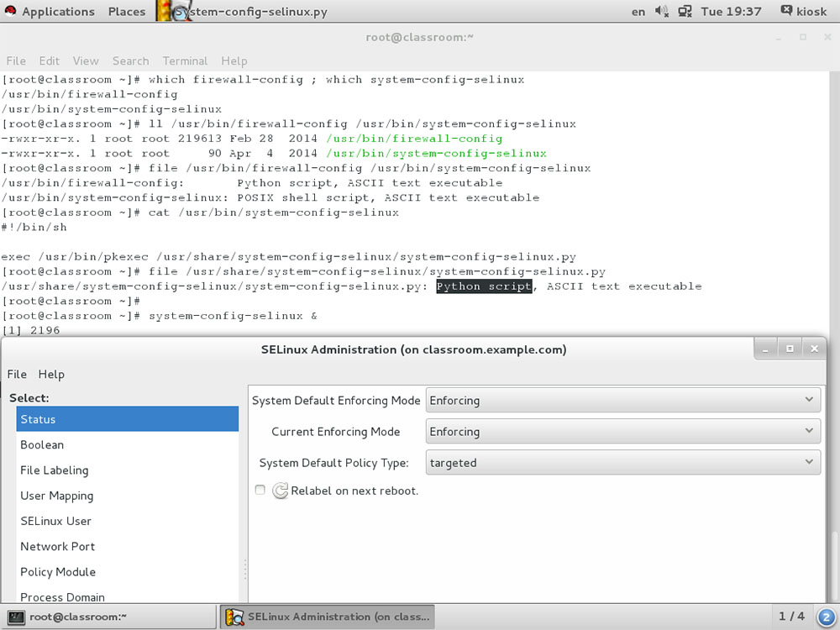Switch to root@classroom terminal in taskbar
This screenshot has height=630, width=840.
109,617
